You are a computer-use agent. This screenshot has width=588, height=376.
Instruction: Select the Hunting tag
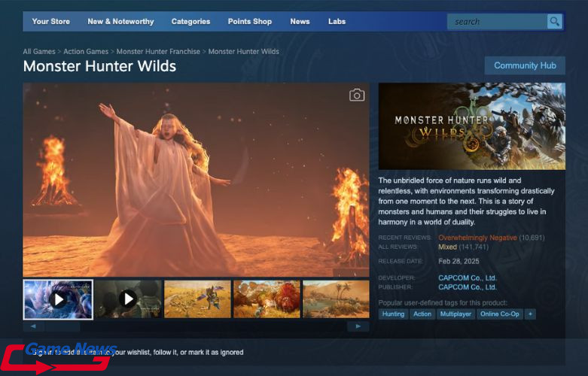pos(393,314)
